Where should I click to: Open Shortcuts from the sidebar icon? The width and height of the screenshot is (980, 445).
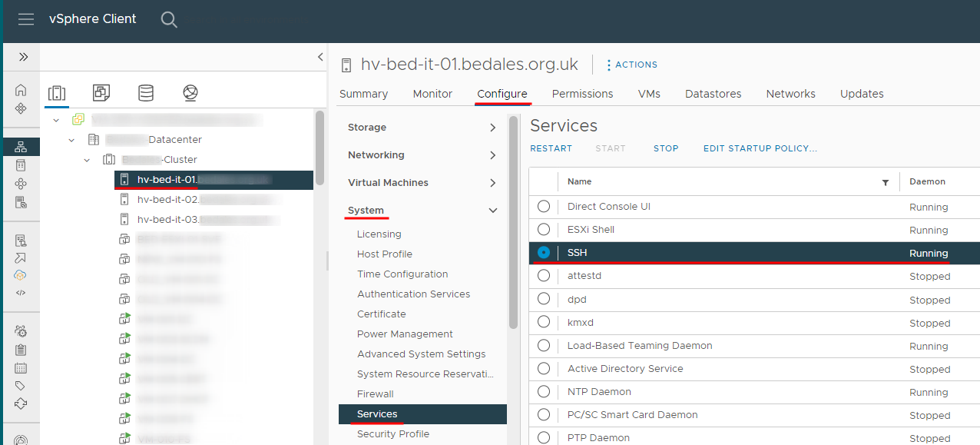[x=21, y=108]
